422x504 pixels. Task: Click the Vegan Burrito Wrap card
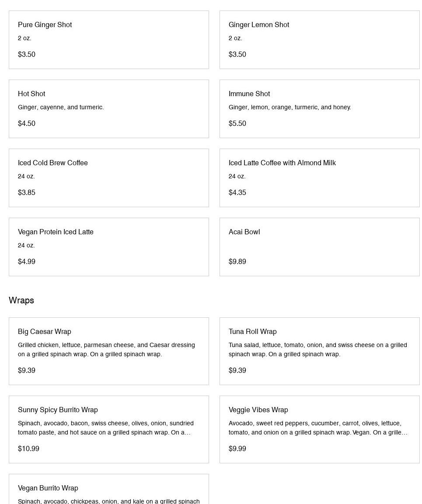click(x=108, y=490)
